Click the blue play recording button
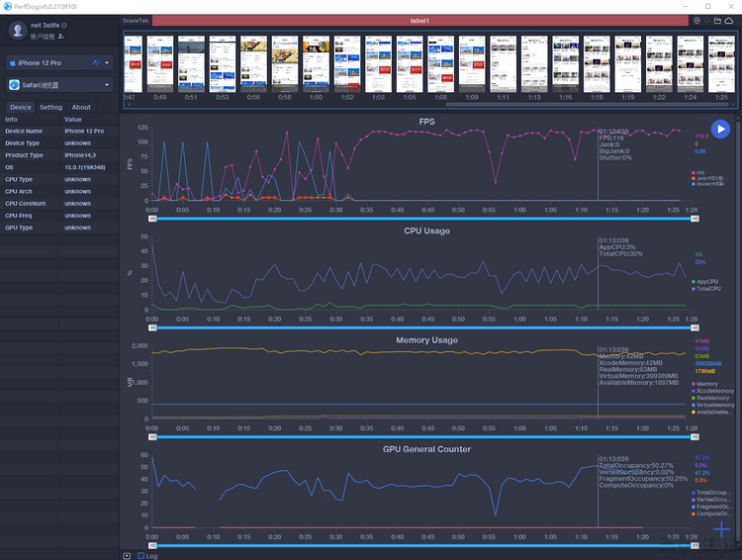The image size is (742, 560). (720, 129)
